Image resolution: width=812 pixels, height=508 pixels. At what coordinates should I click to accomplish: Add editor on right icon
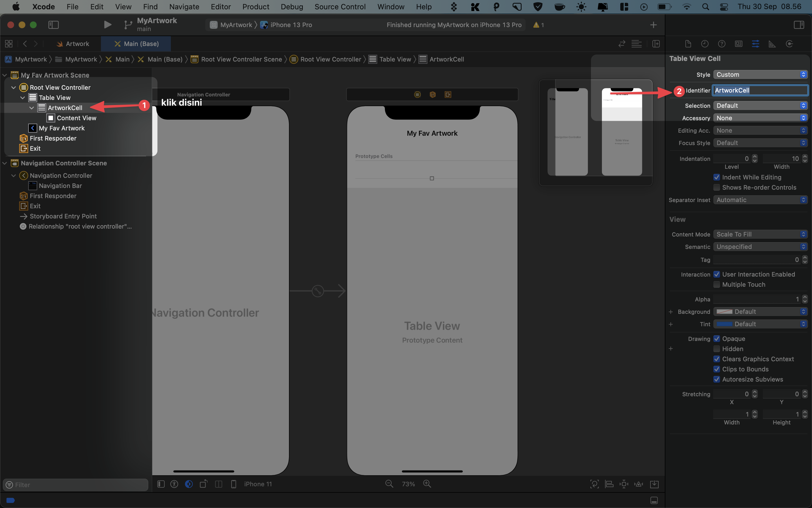pos(656,44)
